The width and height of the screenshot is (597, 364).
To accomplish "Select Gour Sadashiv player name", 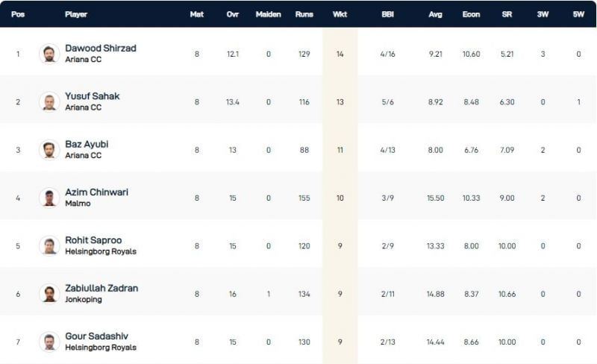I will coord(95,336).
